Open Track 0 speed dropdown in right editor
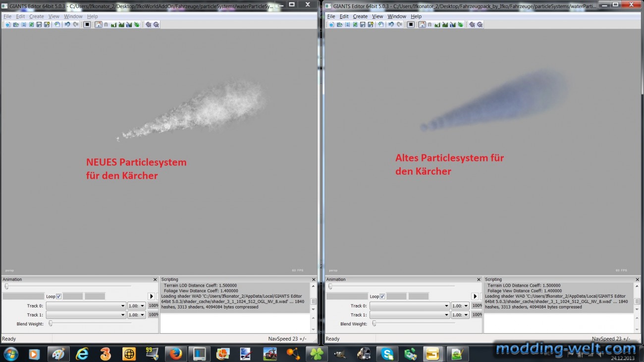 point(460,306)
